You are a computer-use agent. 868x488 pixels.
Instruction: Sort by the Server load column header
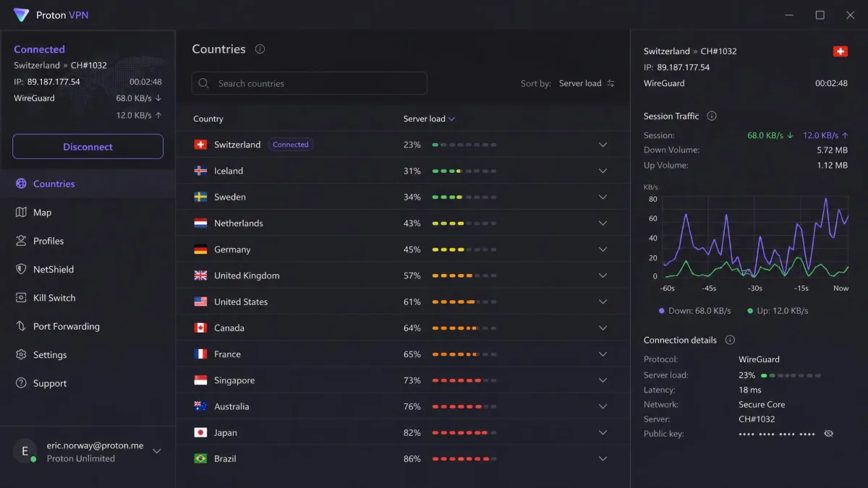(429, 119)
